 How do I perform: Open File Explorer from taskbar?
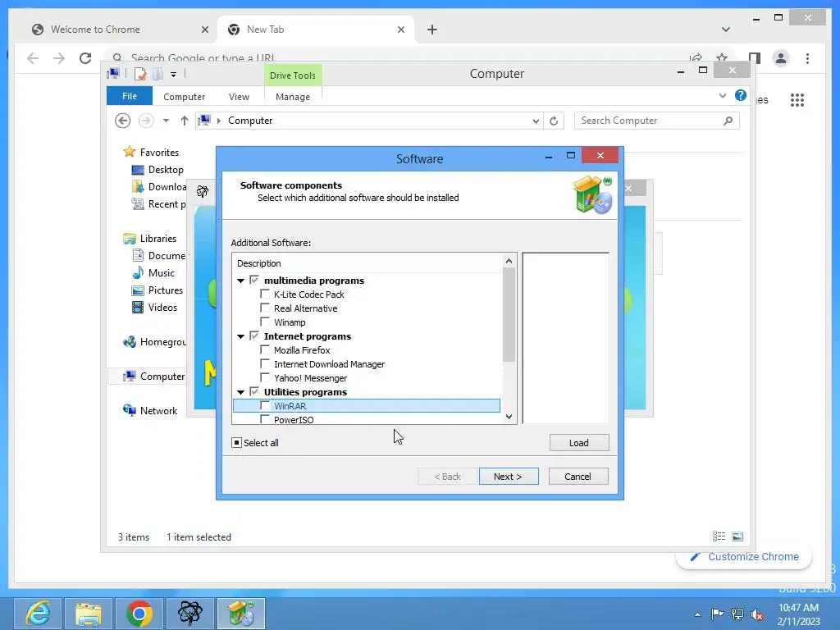tap(89, 614)
